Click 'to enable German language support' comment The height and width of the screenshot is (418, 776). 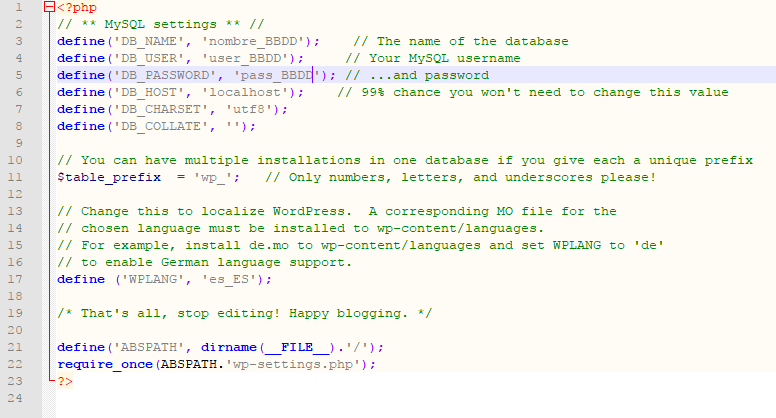204,262
